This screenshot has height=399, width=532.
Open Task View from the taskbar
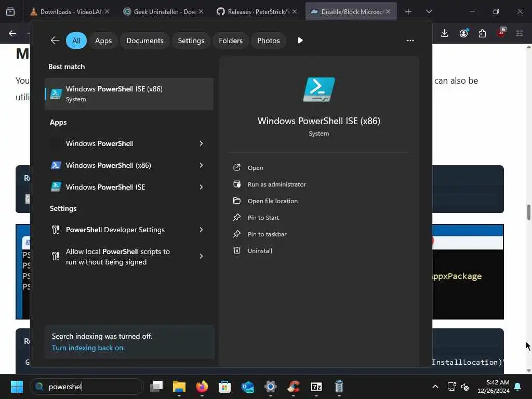pyautogui.click(x=156, y=387)
